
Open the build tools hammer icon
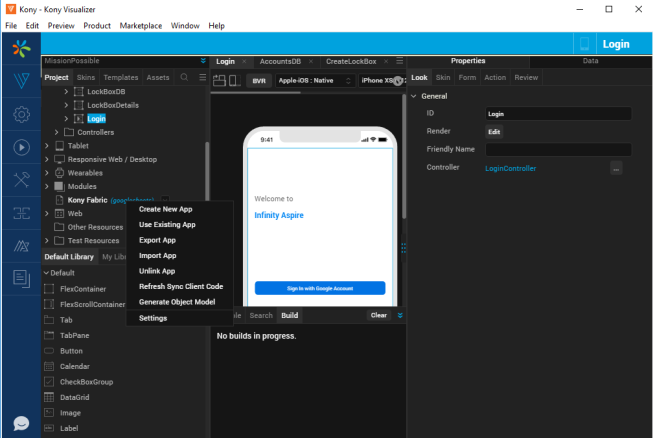pyautogui.click(x=21, y=180)
